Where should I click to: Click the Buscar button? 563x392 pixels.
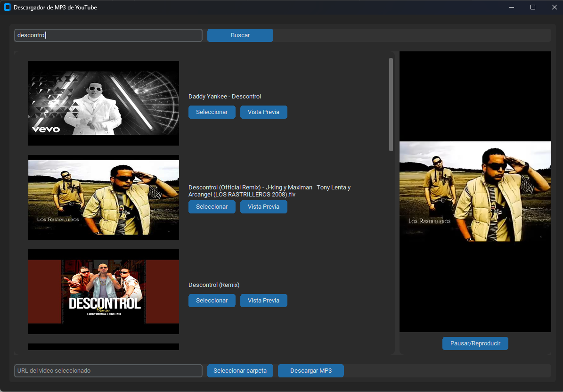click(240, 35)
